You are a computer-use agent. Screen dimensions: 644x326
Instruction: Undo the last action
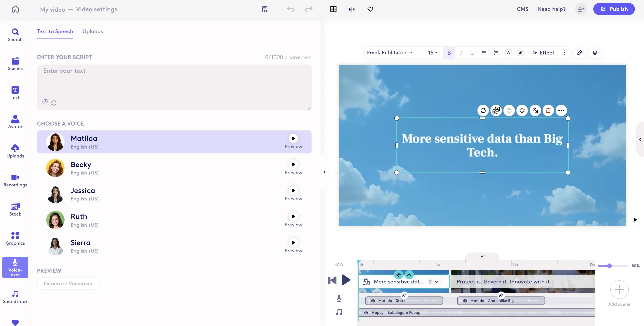pos(290,9)
